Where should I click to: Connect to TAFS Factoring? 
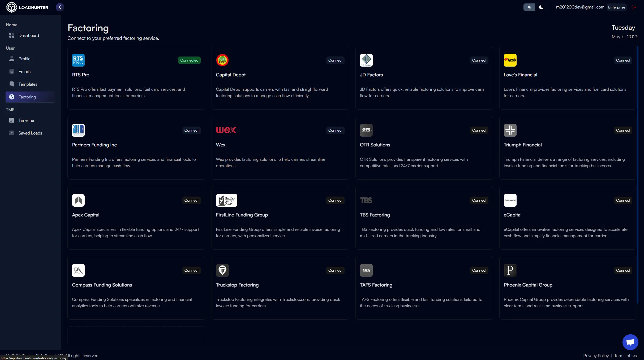[x=479, y=270]
